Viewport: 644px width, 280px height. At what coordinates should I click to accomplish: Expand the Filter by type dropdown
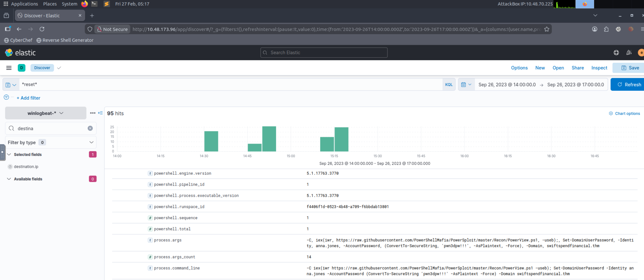click(x=51, y=142)
